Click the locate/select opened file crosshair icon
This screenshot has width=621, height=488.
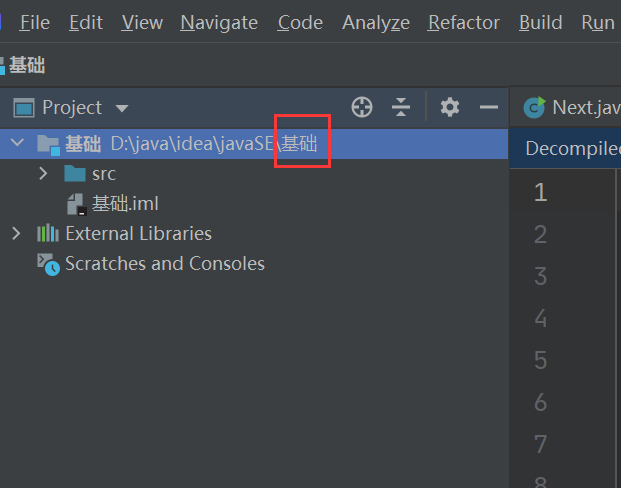click(362, 107)
